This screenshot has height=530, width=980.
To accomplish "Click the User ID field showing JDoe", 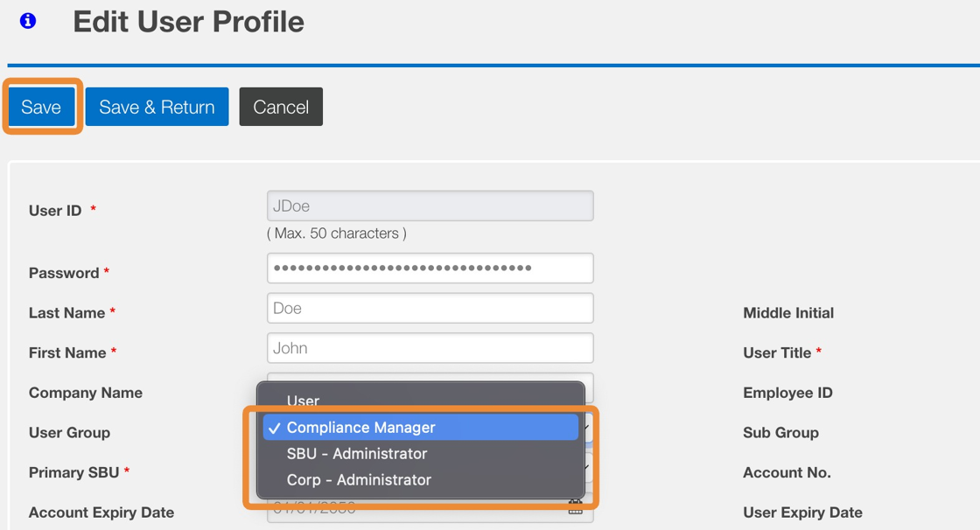I will [x=430, y=206].
